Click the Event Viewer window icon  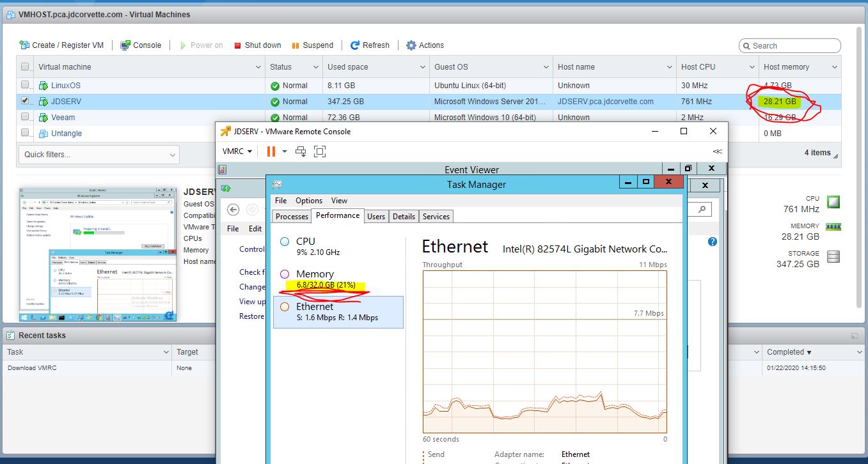222,169
